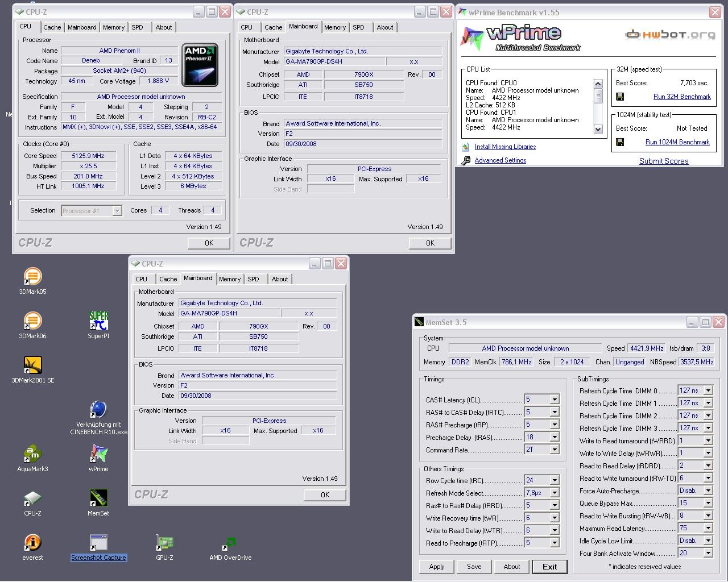Open the Processor #1 selection dropdown in CPU-Z

pos(92,211)
